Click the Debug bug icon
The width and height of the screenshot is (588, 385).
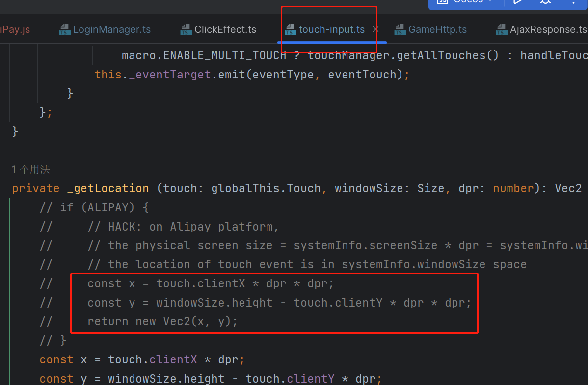click(545, 1)
